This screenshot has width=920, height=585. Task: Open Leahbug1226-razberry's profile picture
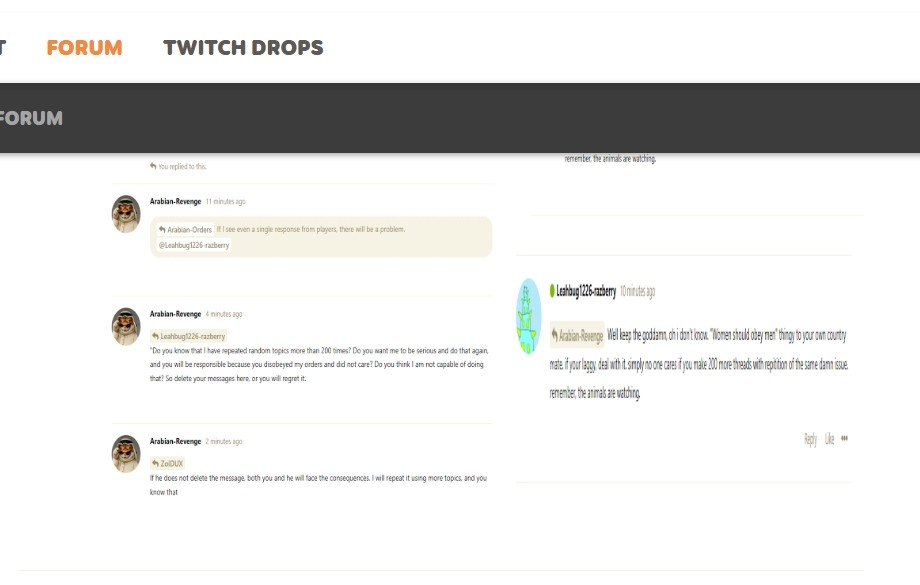click(x=528, y=316)
